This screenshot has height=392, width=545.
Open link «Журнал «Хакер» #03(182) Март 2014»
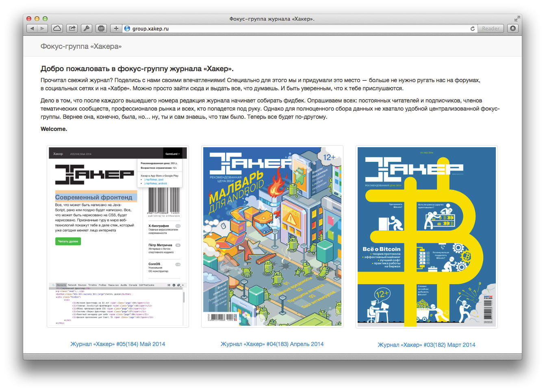click(x=427, y=345)
